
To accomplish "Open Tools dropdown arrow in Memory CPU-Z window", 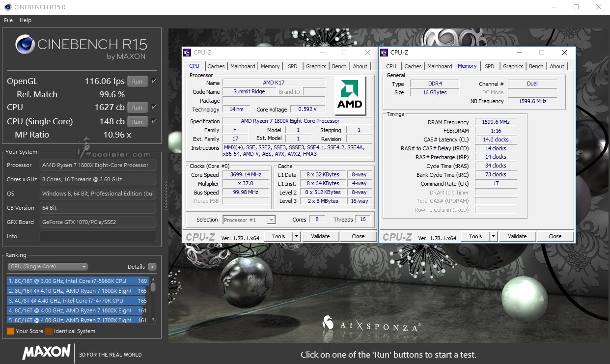I will [x=493, y=236].
